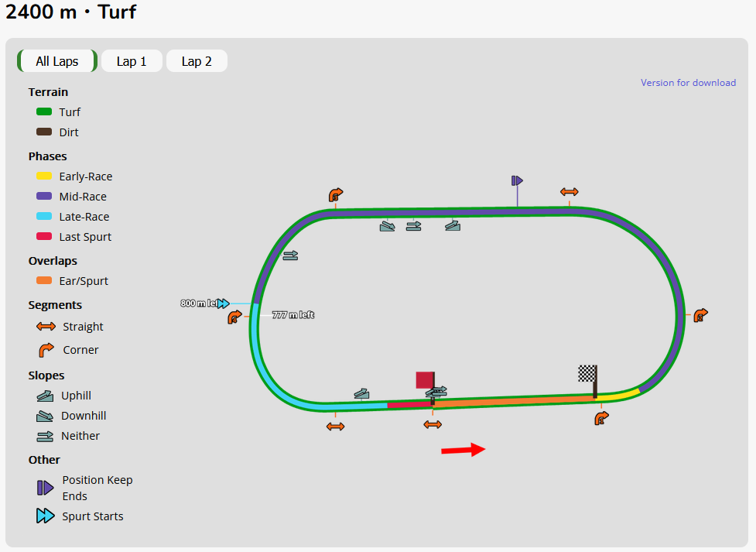Click the orange Ear/Spurt overlap swatch
Image resolution: width=756 pixels, height=552 pixels.
[44, 280]
